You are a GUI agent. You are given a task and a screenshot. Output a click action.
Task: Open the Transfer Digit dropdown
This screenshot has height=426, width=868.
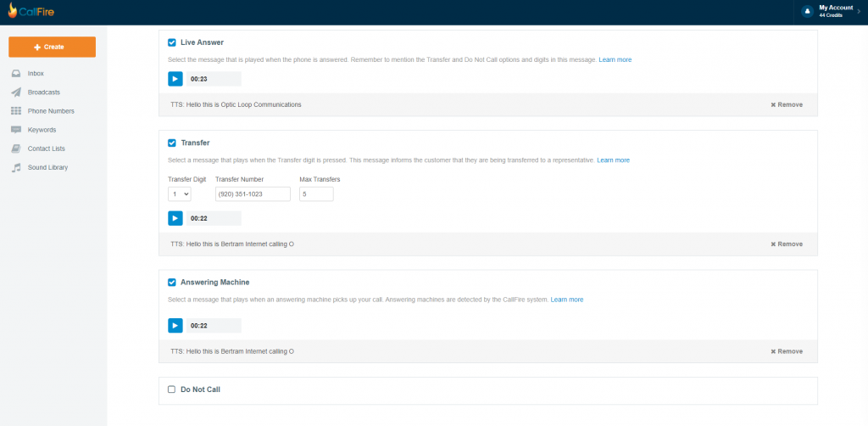click(180, 194)
